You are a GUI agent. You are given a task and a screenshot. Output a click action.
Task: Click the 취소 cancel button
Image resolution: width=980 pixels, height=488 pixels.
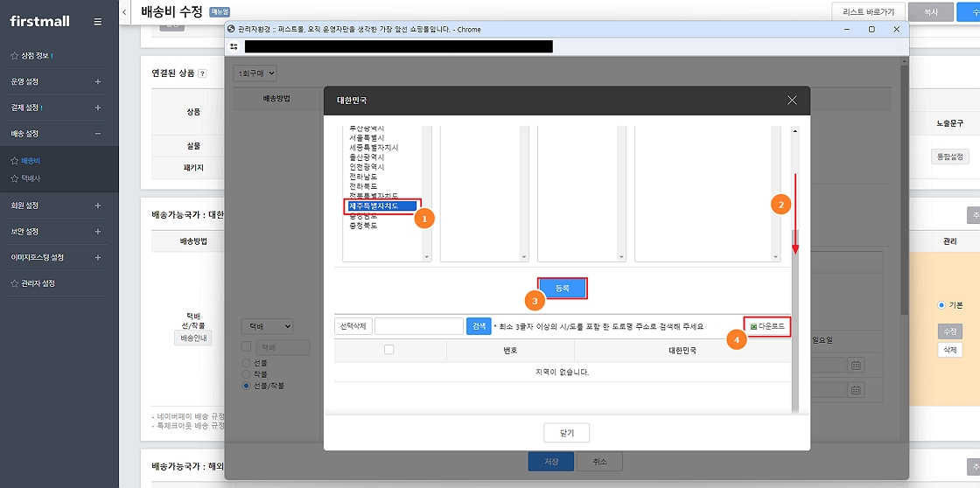coord(599,462)
